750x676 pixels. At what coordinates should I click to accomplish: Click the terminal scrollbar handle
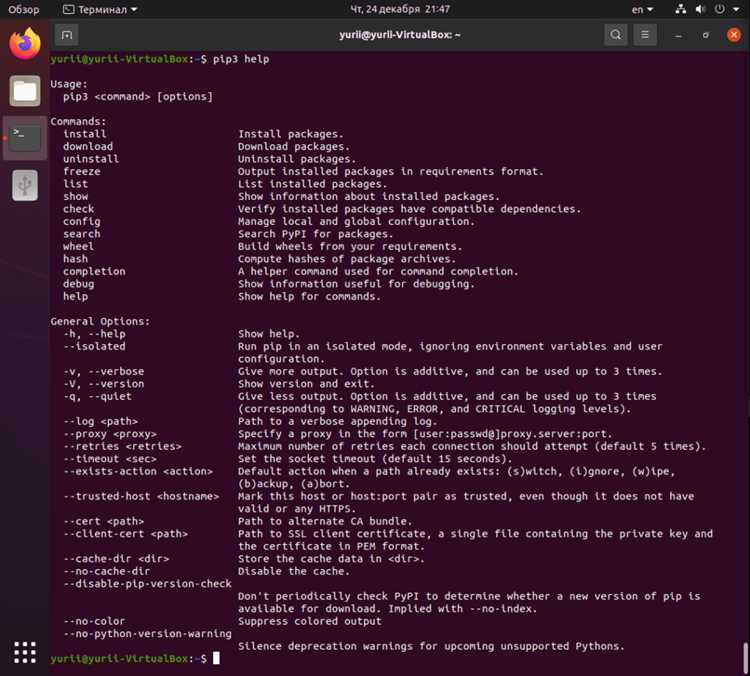coord(745,657)
